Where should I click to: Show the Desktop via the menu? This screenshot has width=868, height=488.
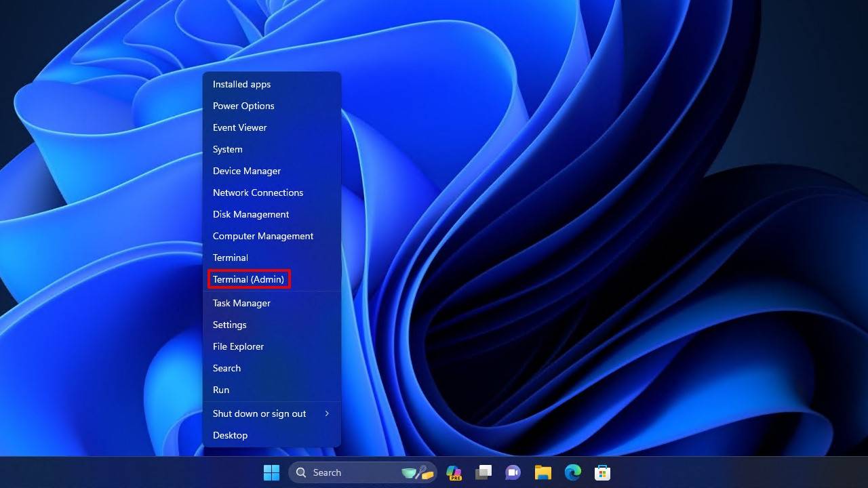pos(230,435)
